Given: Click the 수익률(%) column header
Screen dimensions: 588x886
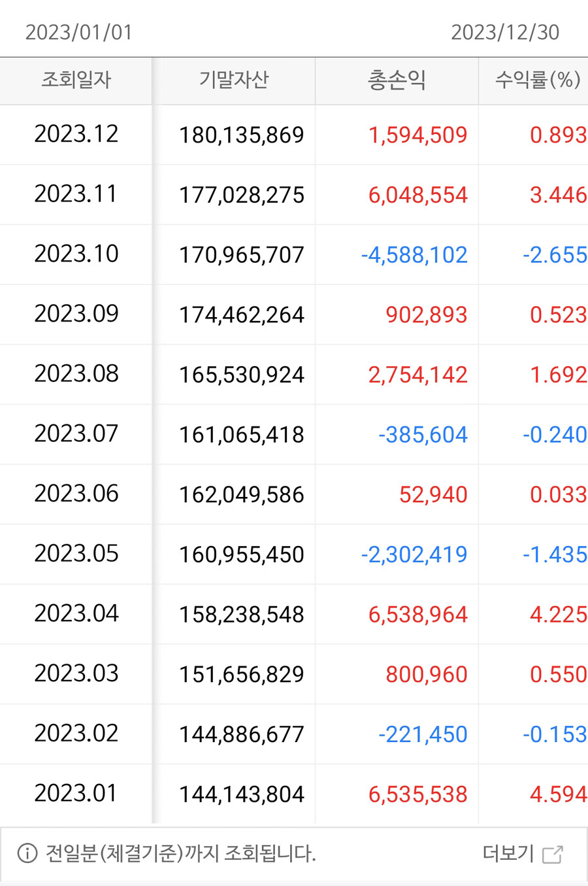Looking at the screenshot, I should (538, 80).
